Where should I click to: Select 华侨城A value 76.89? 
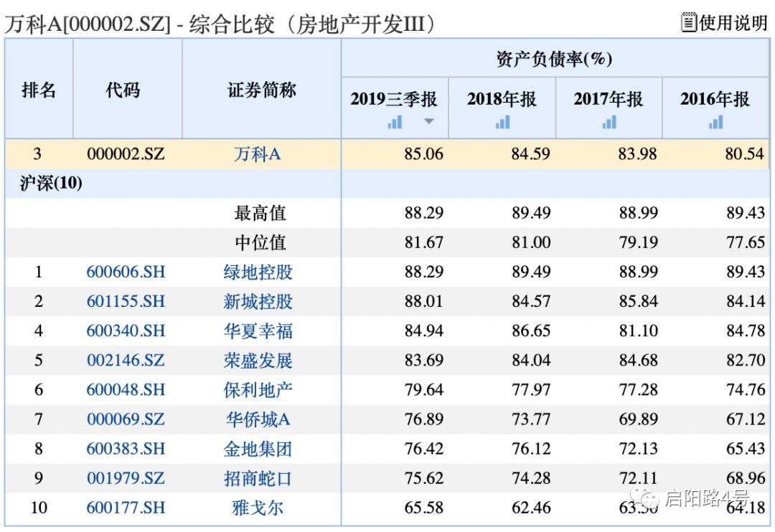point(424,419)
